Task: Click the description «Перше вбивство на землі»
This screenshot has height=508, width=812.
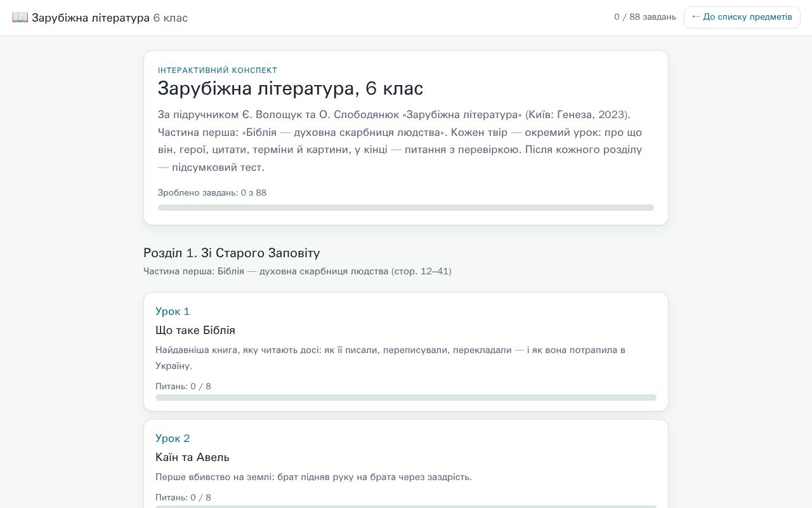Action: click(x=313, y=477)
